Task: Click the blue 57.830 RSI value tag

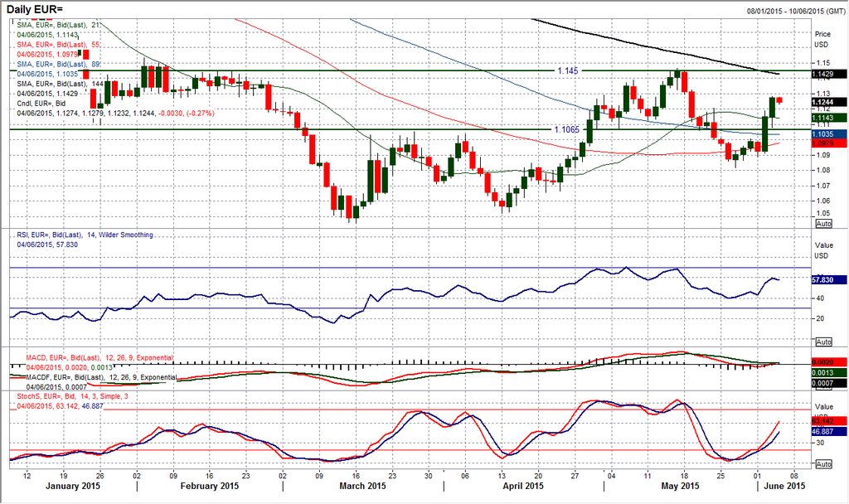Action: (x=829, y=280)
